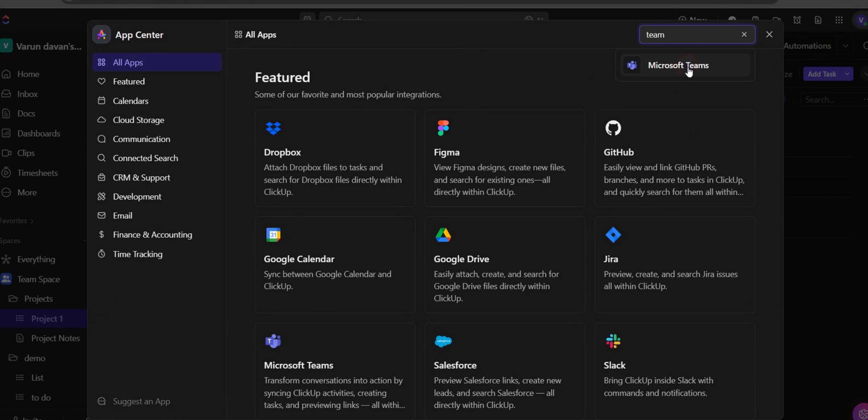Click Suggest an App link

pos(141,401)
